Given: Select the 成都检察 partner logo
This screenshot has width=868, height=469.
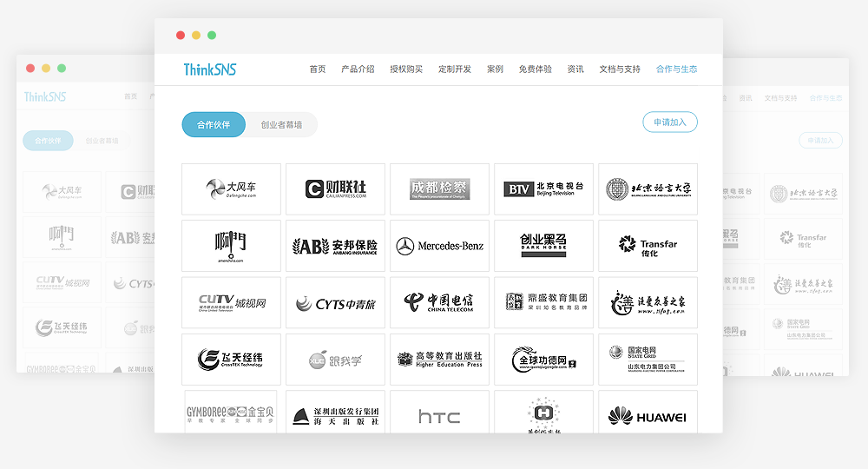Looking at the screenshot, I should 439,188.
